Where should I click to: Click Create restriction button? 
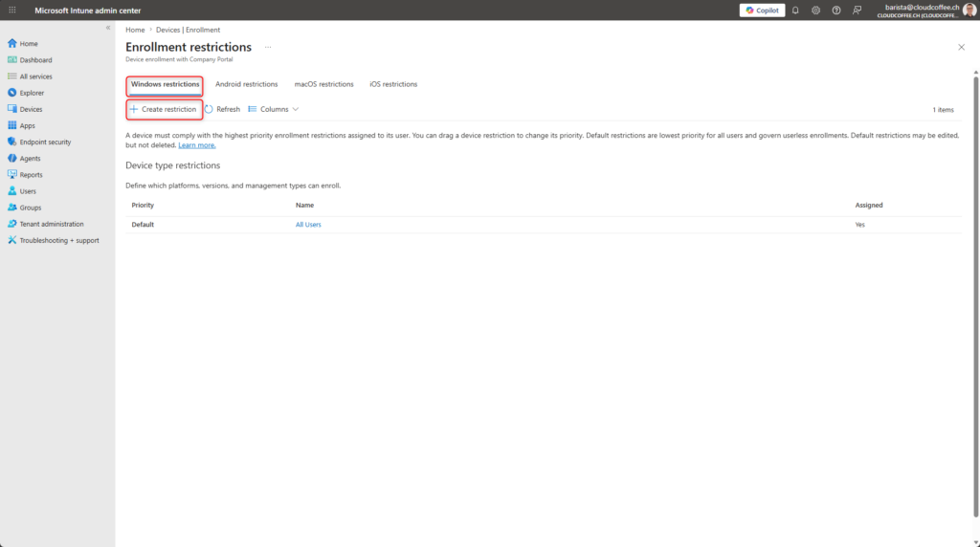164,109
